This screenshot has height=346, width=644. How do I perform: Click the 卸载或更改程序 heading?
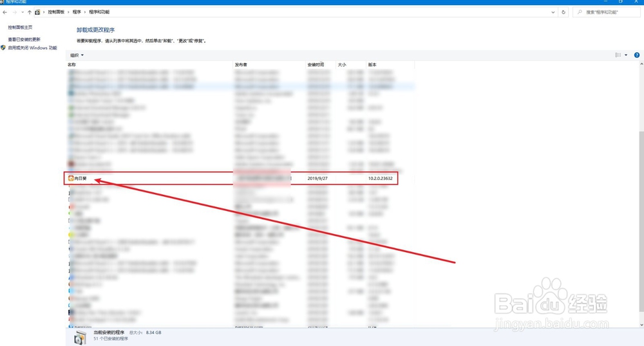pos(96,30)
